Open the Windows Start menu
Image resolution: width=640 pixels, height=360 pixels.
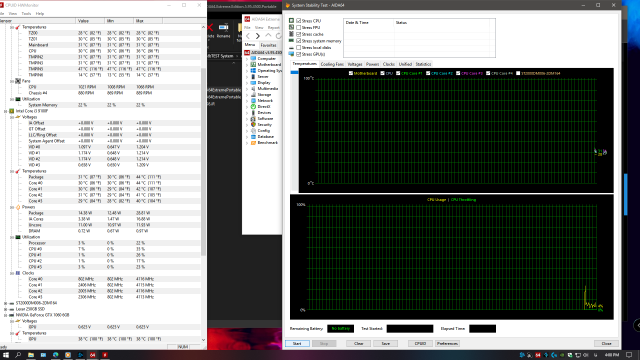tap(6, 355)
